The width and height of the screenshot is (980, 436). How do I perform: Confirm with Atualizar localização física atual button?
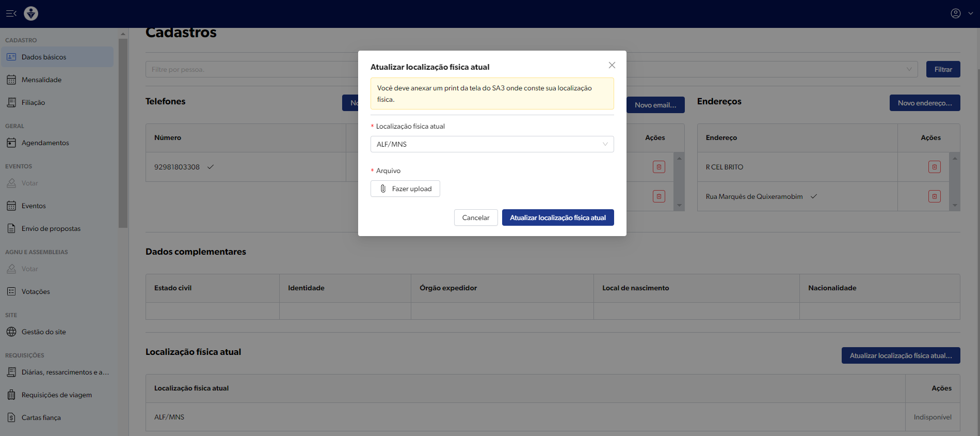point(557,217)
